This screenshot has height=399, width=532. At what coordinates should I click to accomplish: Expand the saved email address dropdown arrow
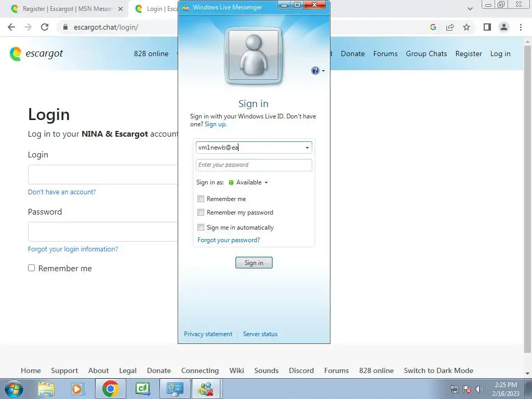click(x=307, y=148)
